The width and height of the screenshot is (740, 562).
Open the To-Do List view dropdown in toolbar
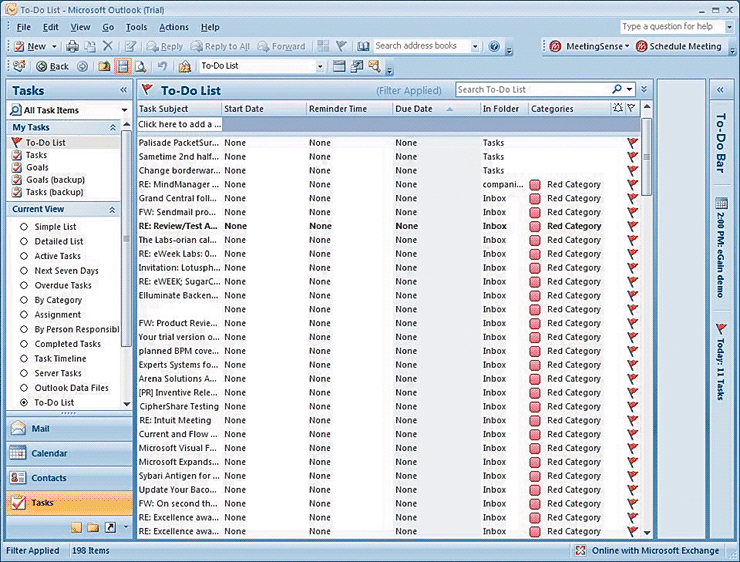[320, 67]
